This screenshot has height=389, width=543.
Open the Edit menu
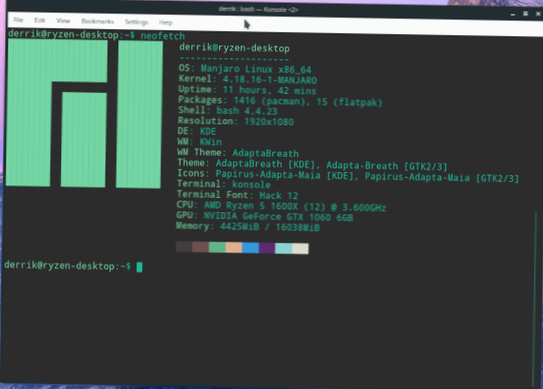(39, 20)
